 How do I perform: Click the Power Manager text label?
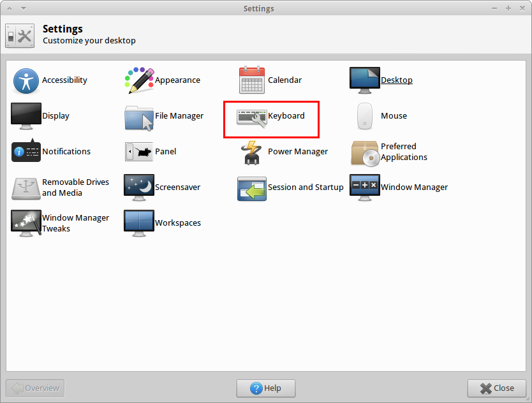(298, 152)
